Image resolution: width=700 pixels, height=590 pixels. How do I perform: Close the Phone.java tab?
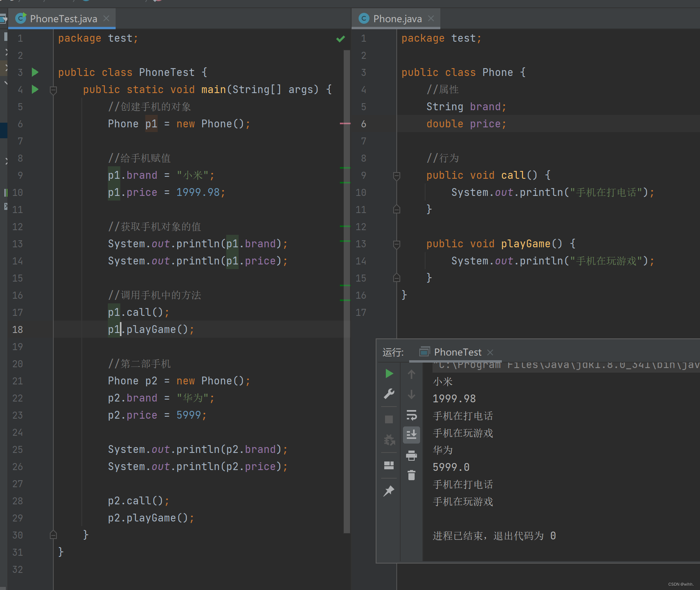coord(431,18)
